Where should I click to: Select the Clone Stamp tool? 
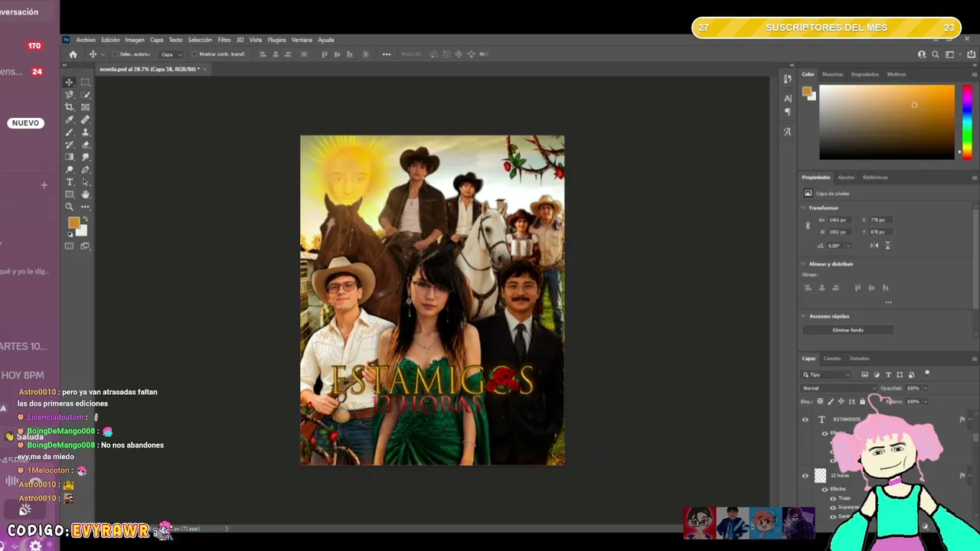click(x=85, y=132)
